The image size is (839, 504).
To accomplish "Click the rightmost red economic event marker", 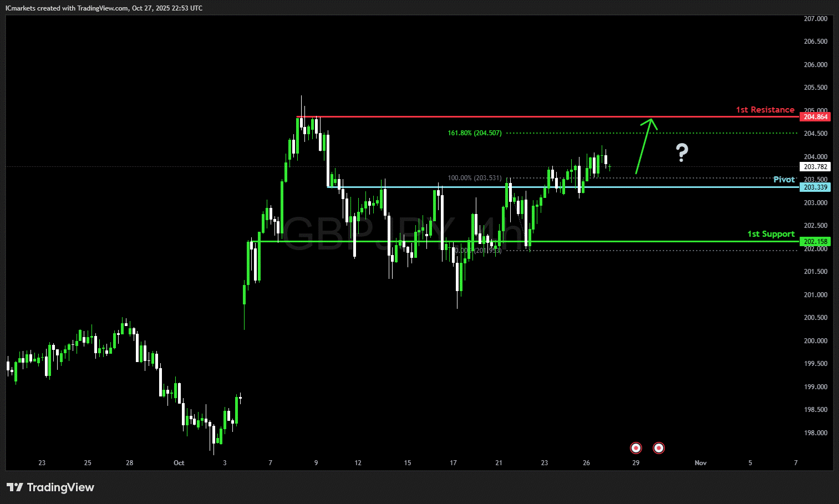I will tap(659, 448).
